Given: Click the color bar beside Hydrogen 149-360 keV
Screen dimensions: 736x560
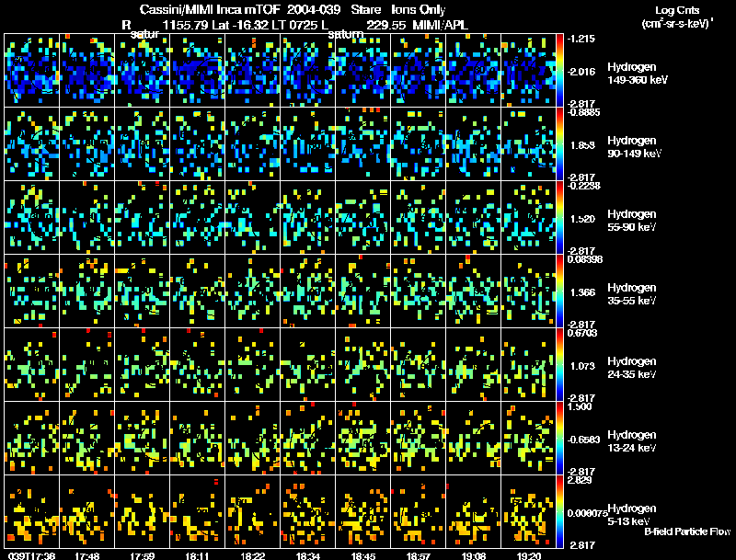Looking at the screenshot, I should [x=559, y=71].
